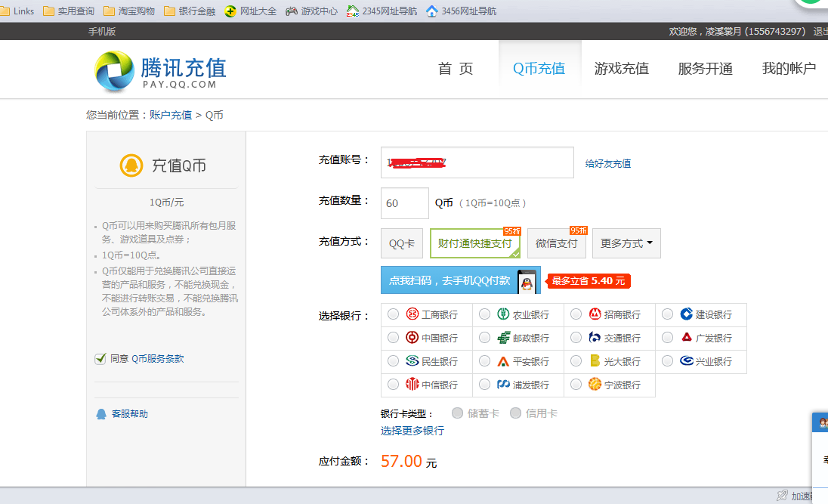
Task: Click the 交通银行 logo icon
Action: pyautogui.click(x=595, y=337)
